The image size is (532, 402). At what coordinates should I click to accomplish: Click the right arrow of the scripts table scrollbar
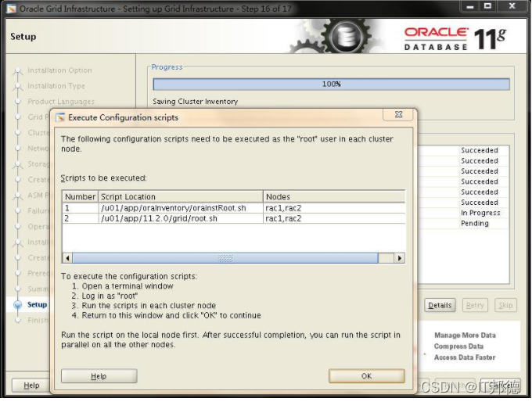pos(399,258)
